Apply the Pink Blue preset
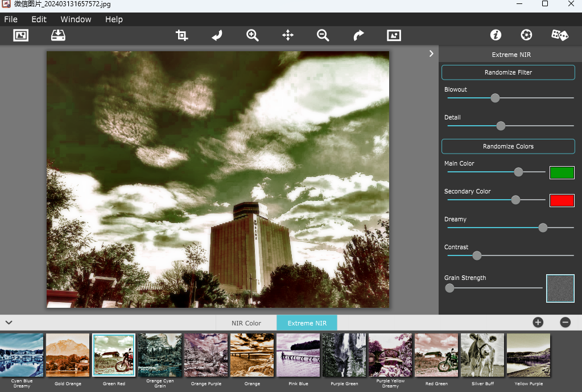Screen dimensions: 582x392 tap(298, 355)
